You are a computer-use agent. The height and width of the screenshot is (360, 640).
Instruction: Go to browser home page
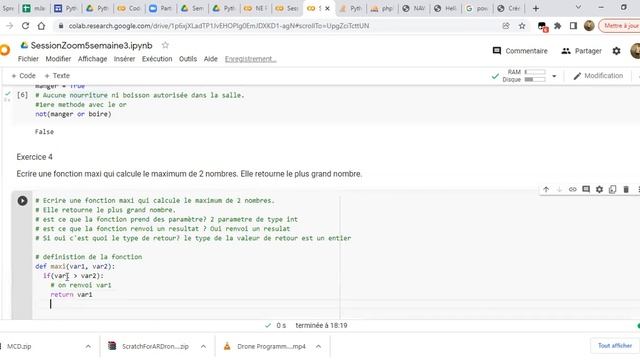[x=41, y=26]
